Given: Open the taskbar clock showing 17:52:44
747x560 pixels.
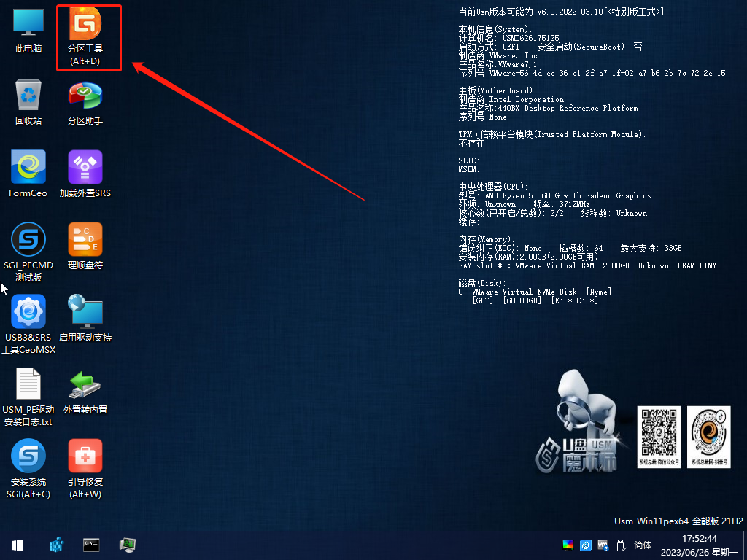Looking at the screenshot, I should point(700,545).
